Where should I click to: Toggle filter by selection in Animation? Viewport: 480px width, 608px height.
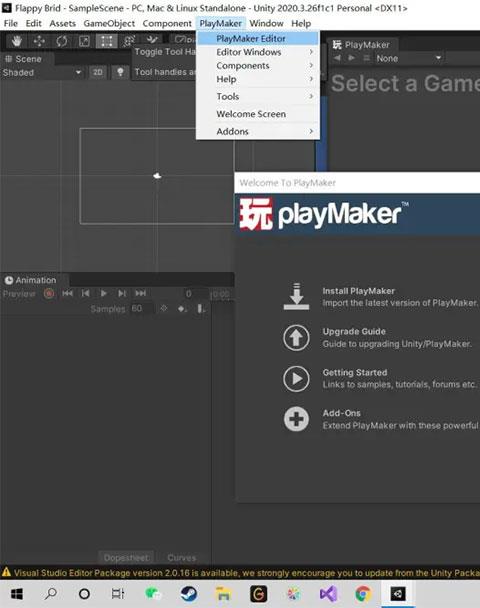[x=164, y=309]
